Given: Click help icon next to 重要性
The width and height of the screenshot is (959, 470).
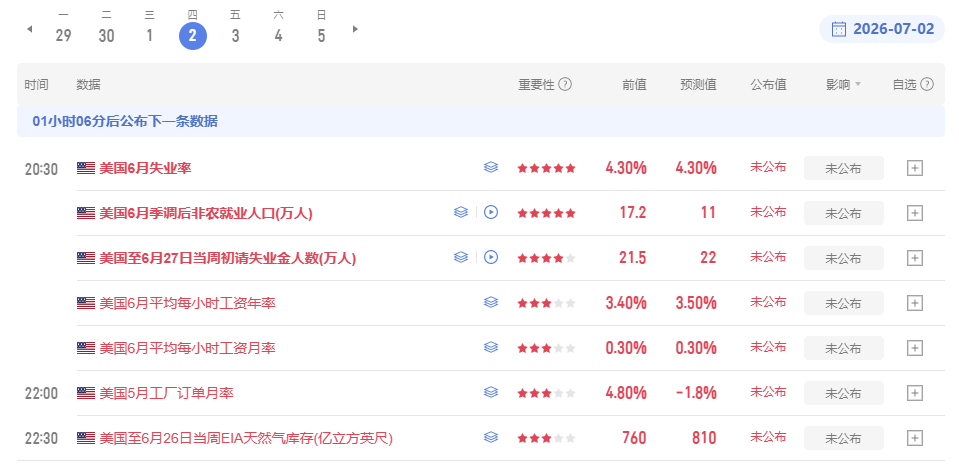Looking at the screenshot, I should 565,84.
